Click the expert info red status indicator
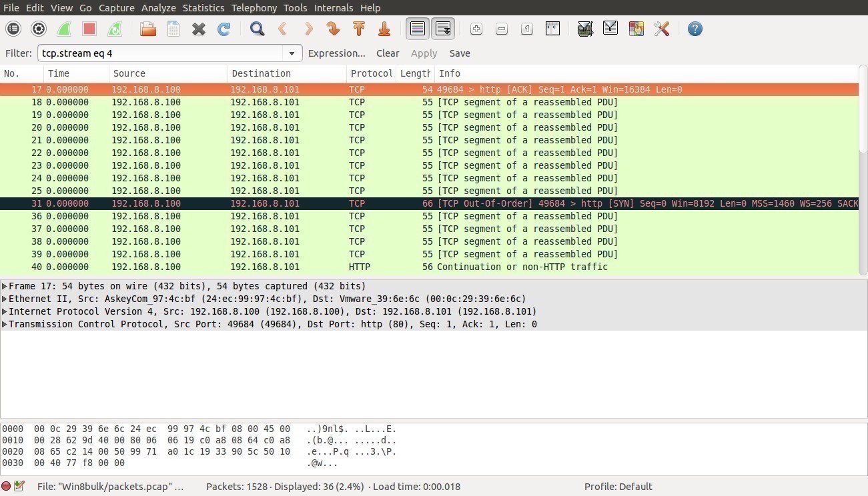Image resolution: width=868 pixels, height=496 pixels. (x=6, y=487)
